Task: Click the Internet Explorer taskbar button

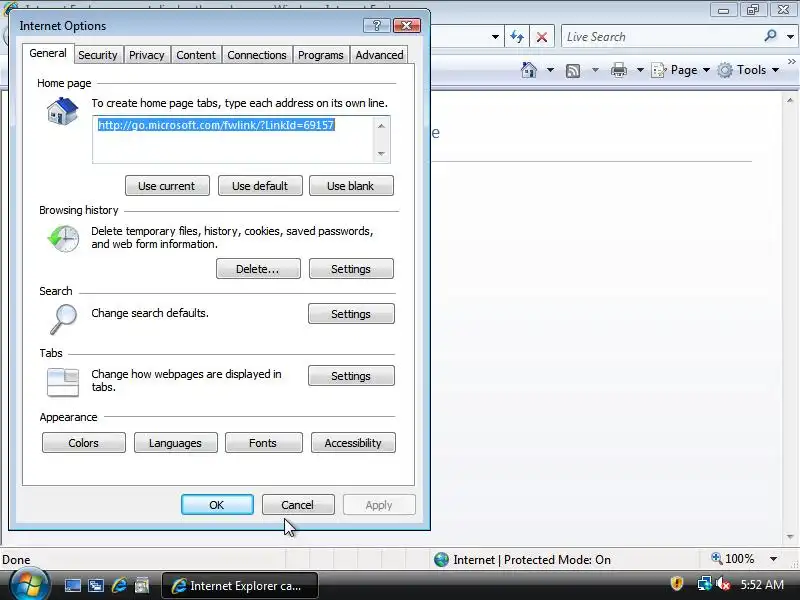Action: click(240, 586)
